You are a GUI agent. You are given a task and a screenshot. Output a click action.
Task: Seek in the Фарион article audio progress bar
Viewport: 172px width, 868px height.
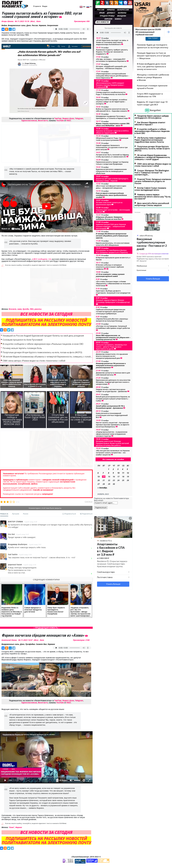click(x=75, y=648)
